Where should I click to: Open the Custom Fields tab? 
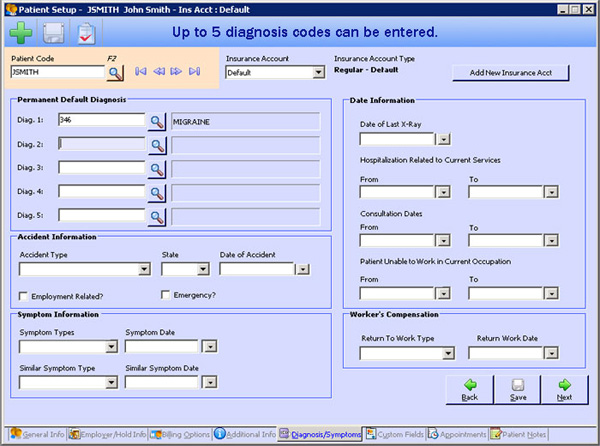[x=398, y=435]
